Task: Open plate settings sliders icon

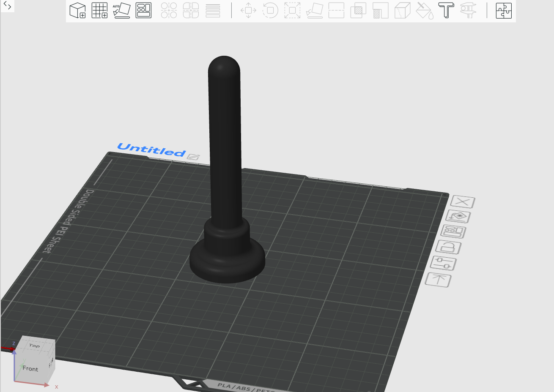Action: (x=443, y=263)
